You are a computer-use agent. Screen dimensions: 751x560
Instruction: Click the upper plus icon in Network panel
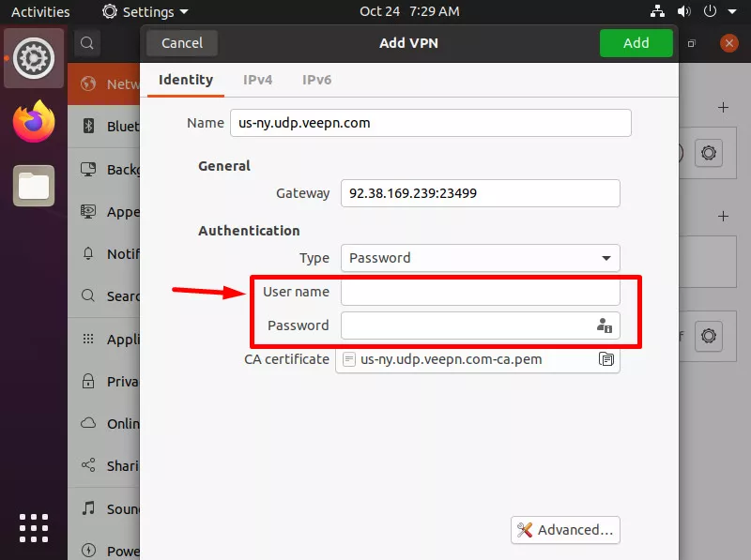click(x=723, y=107)
